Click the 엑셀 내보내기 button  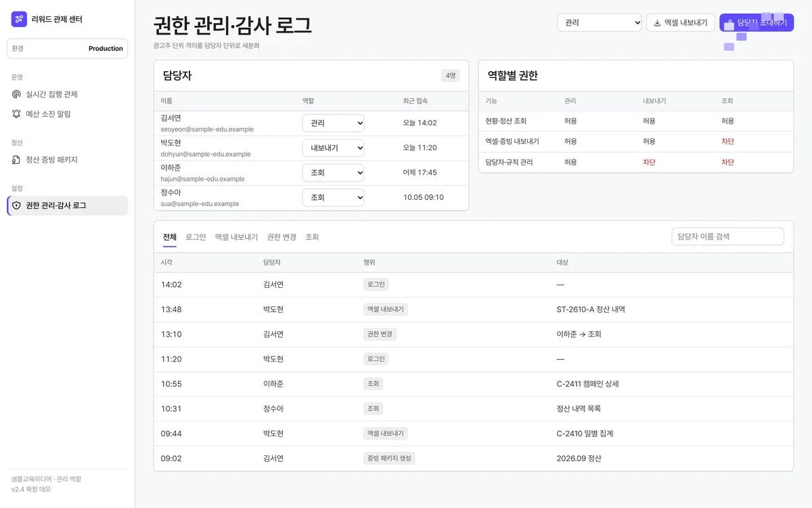pyautogui.click(x=681, y=22)
